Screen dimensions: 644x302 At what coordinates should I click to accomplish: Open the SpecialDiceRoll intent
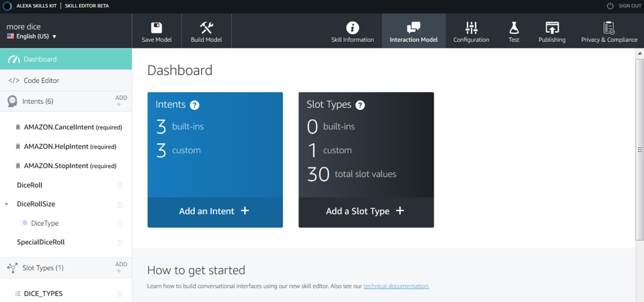tap(40, 242)
